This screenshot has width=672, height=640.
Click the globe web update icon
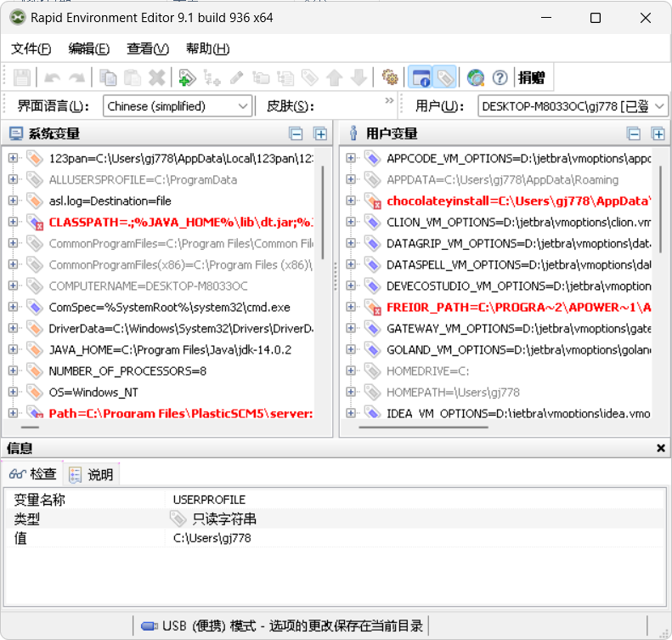tap(476, 77)
